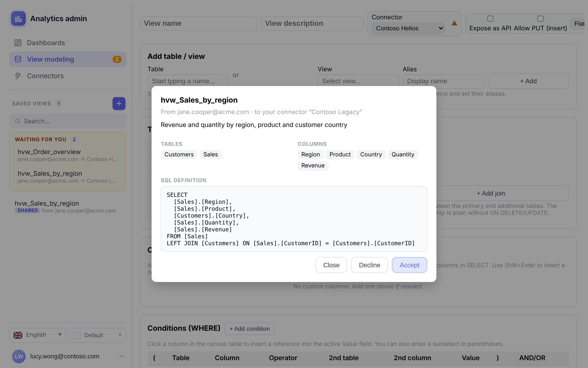The height and width of the screenshot is (368, 588).
Task: Click the + Add join button
Action: 491,193
